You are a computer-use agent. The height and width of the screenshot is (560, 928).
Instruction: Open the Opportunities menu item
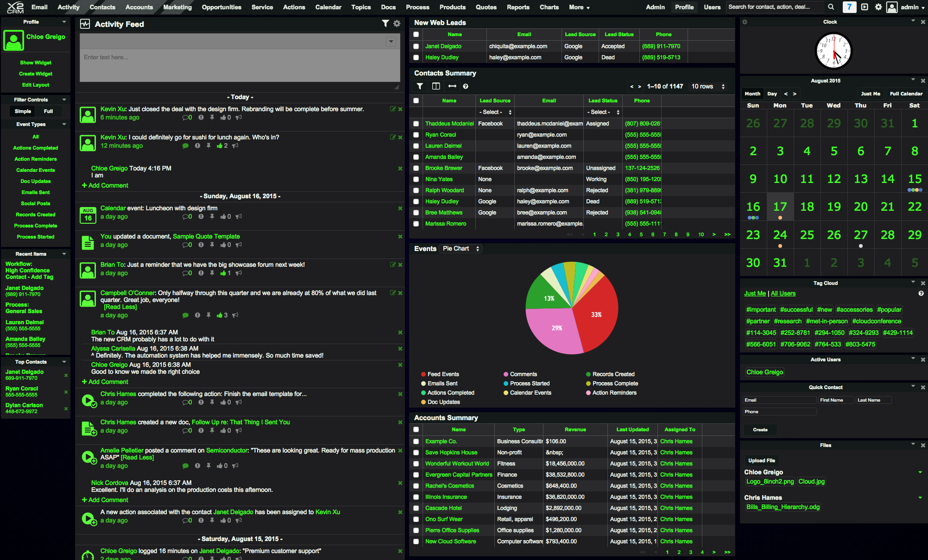click(221, 7)
